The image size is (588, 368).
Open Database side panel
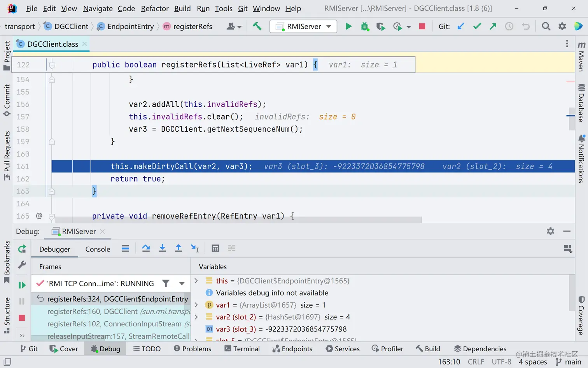581,103
